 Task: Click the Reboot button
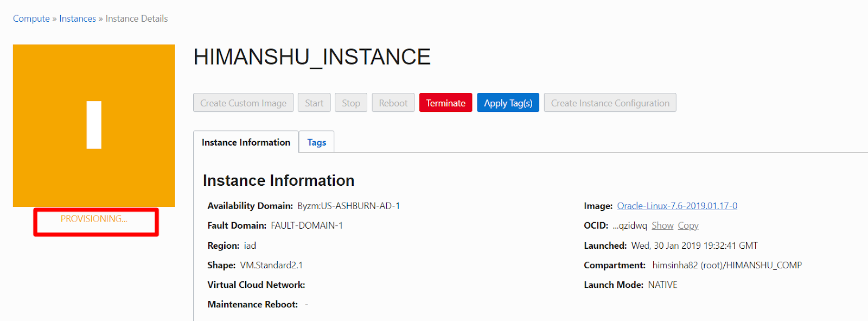click(393, 103)
